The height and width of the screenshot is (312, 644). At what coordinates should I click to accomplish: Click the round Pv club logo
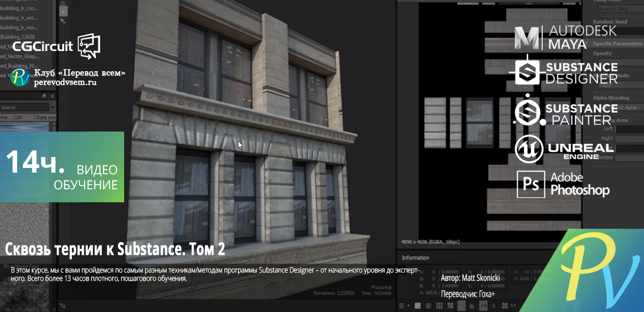click(x=20, y=77)
